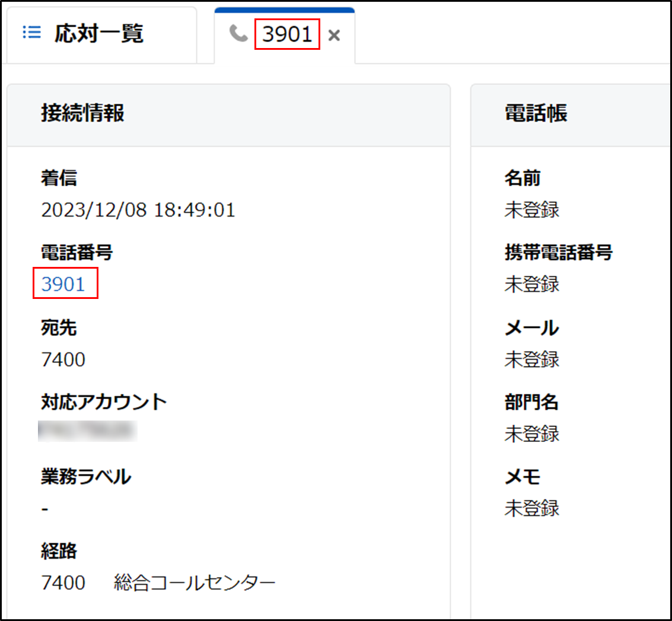Click the blurred 対応アカウント value
This screenshot has height=621, width=672.
[x=87, y=432]
